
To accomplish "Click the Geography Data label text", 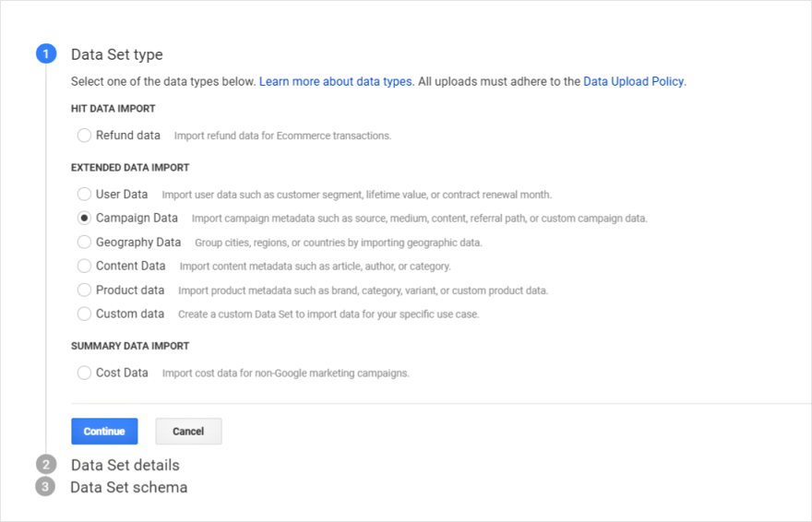I will 138,243.
